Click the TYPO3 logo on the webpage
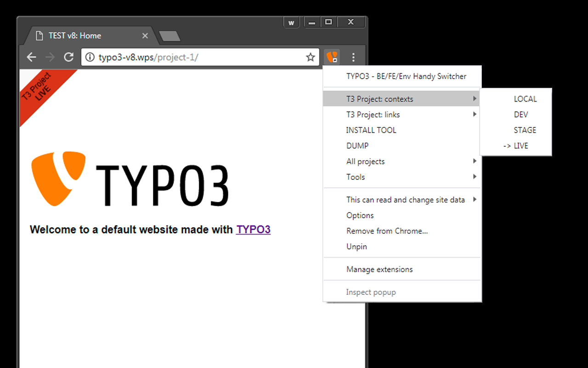 (58, 178)
